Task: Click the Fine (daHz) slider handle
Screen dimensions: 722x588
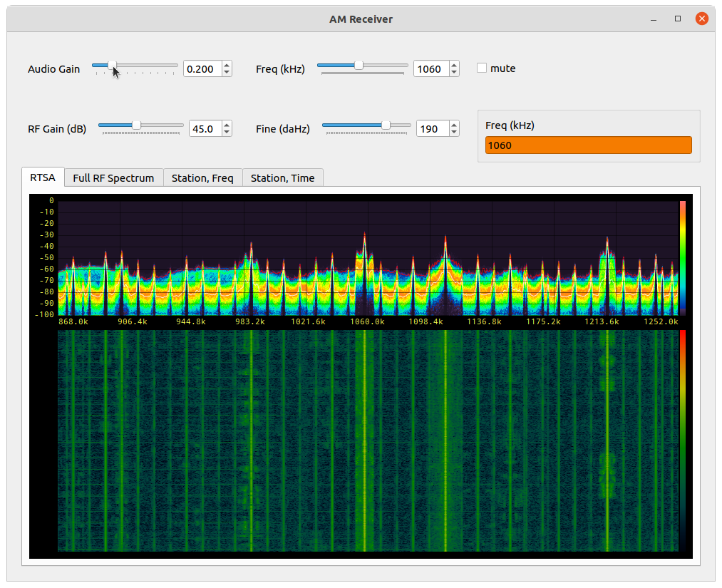Action: (x=386, y=125)
